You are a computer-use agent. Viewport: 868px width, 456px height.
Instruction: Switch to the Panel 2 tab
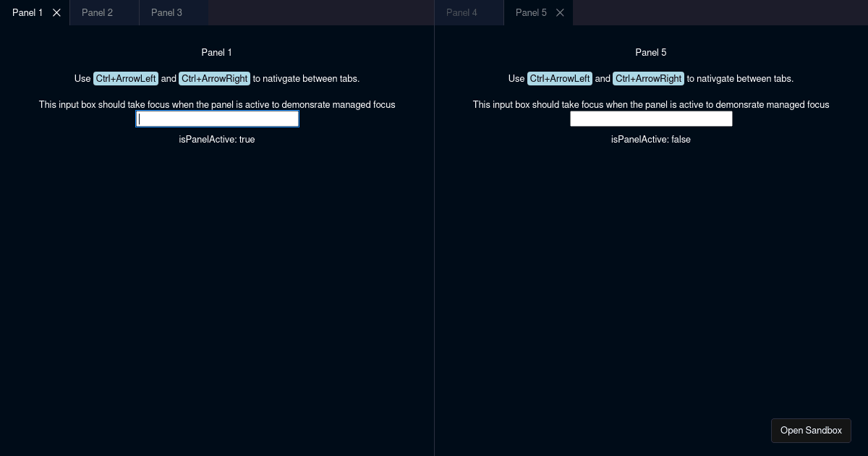pos(104,12)
